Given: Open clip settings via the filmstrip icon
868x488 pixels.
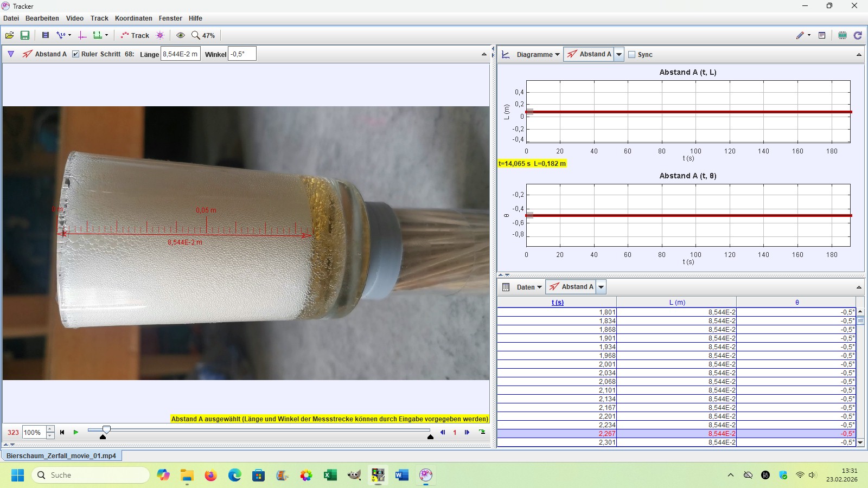Looking at the screenshot, I should coord(46,35).
